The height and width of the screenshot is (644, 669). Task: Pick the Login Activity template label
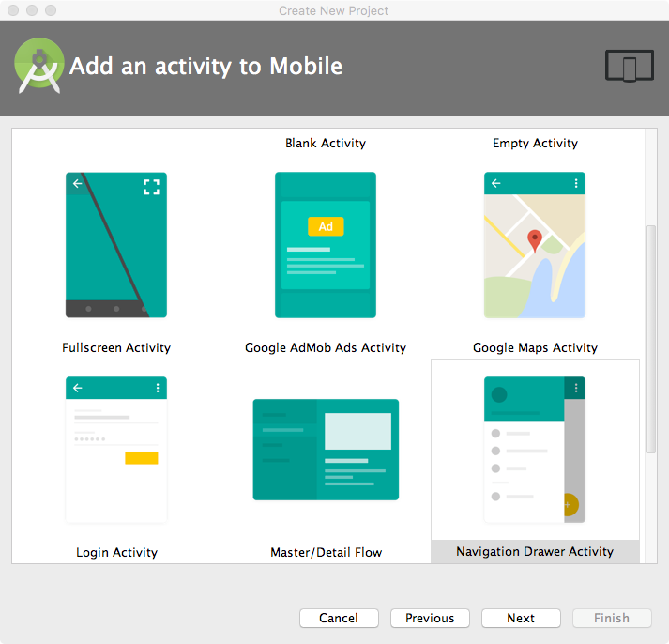pos(116,552)
